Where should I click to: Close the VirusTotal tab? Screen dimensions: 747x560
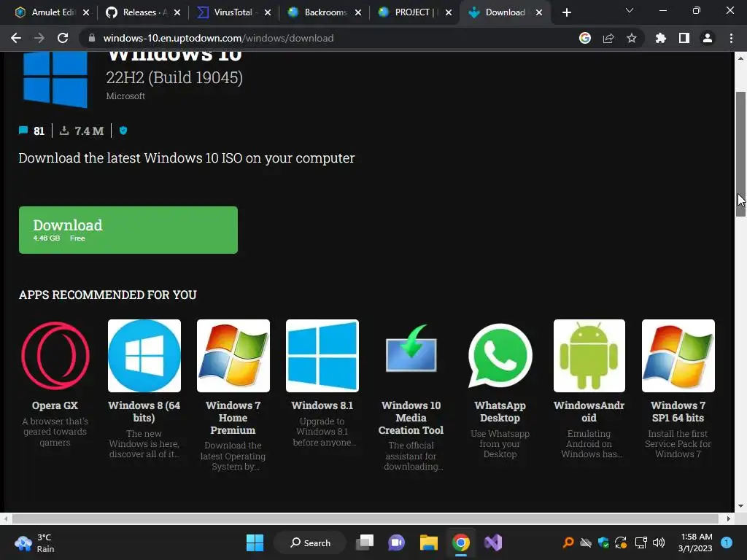(268, 13)
